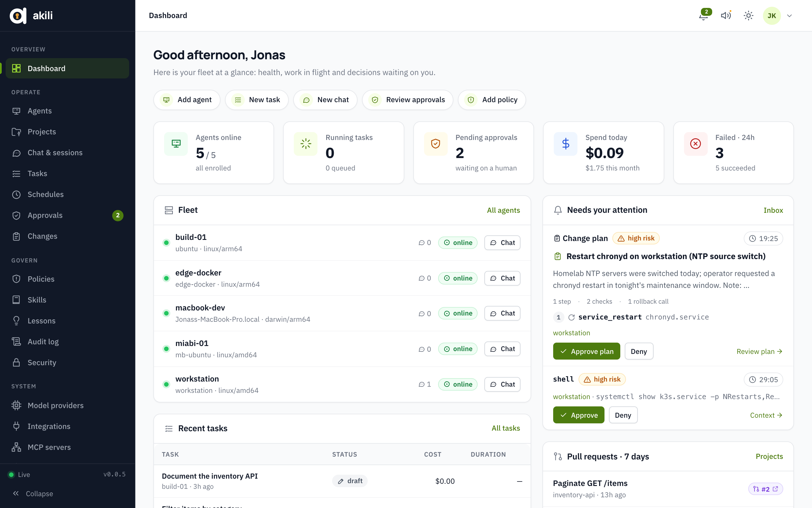Open Policies shield icon in sidebar
Viewport: 812px width, 508px height.
point(16,279)
